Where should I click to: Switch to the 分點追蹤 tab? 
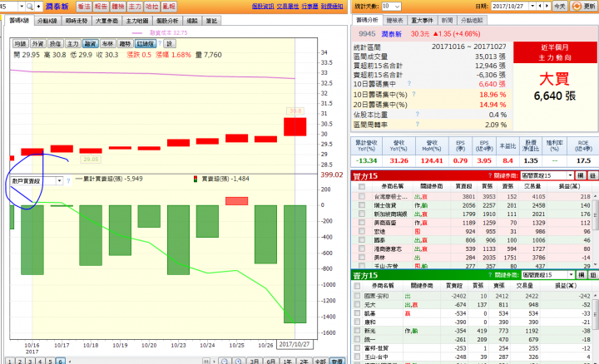click(x=473, y=20)
